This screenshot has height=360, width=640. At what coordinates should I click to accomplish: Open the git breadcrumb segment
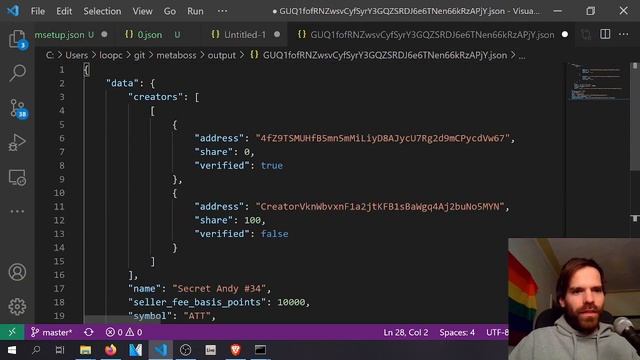140,55
